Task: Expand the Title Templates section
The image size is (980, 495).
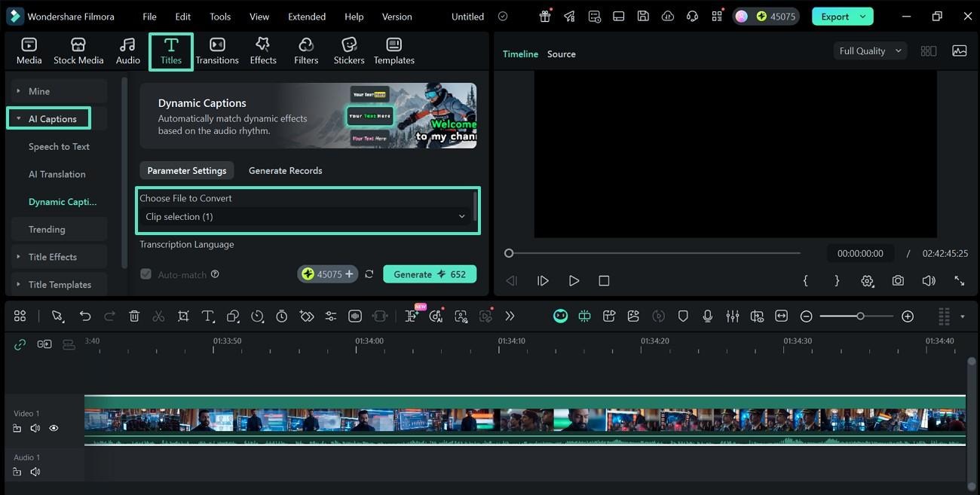Action: tap(17, 284)
